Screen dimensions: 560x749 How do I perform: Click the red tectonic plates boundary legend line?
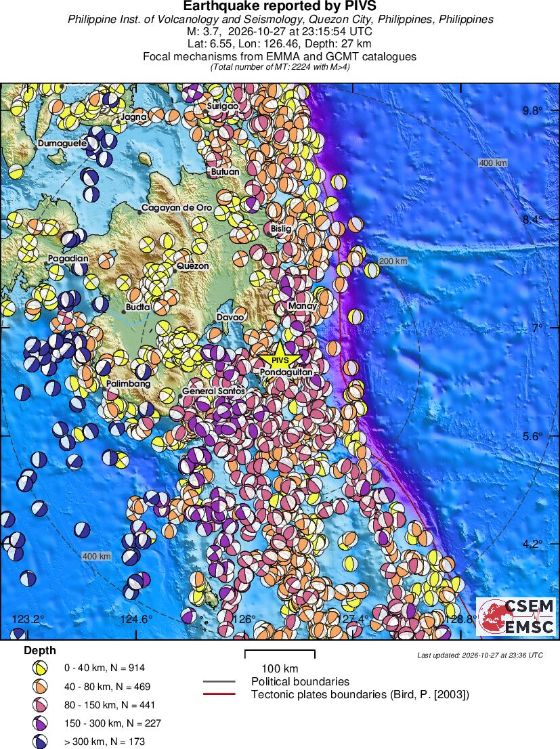click(219, 694)
